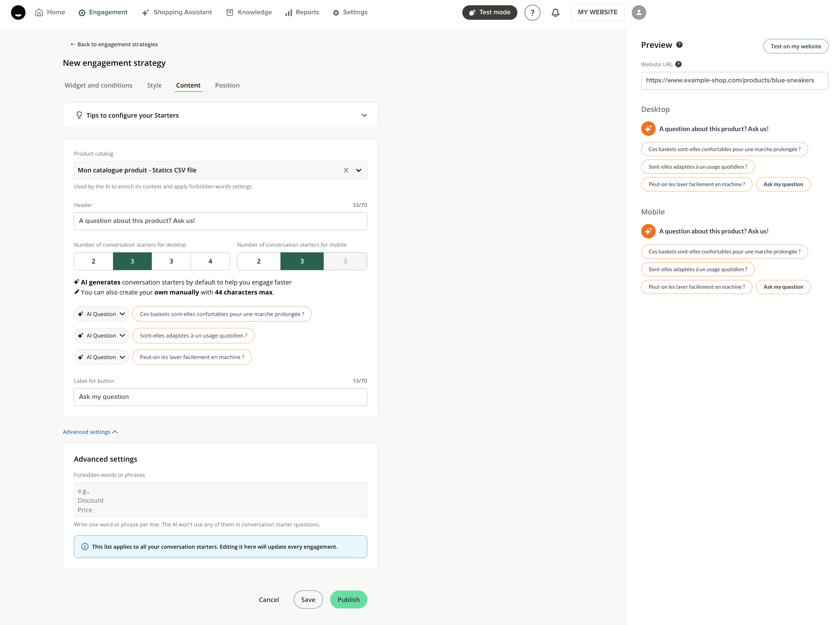The width and height of the screenshot is (840, 625).
Task: Open help via the question mark circle
Action: point(532,13)
